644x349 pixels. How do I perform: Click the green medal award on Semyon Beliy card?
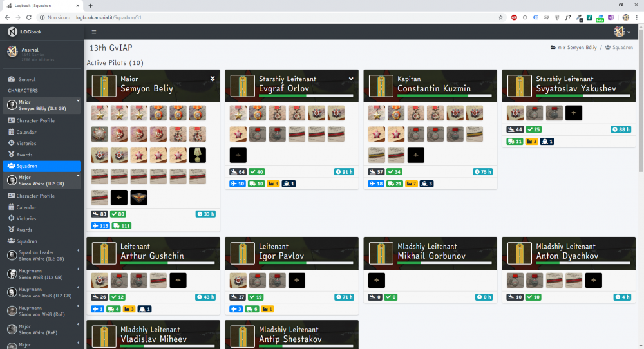point(198,155)
